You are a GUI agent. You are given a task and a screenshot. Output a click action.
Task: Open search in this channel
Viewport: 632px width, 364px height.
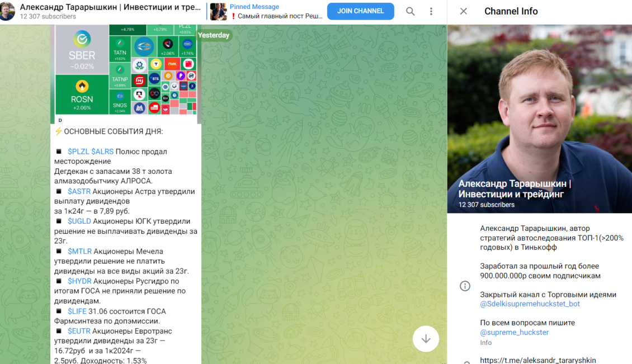coord(410,11)
